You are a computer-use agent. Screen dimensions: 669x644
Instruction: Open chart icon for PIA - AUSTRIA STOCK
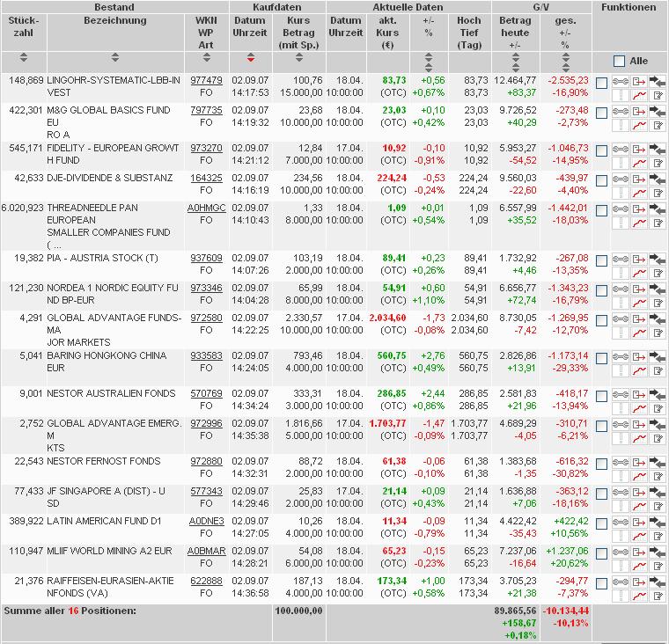[639, 273]
